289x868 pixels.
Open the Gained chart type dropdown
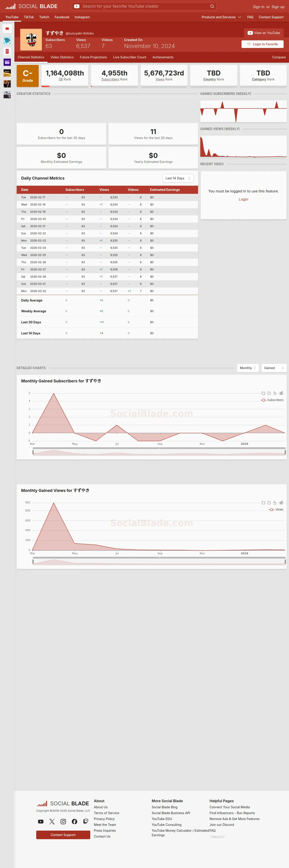[274, 368]
